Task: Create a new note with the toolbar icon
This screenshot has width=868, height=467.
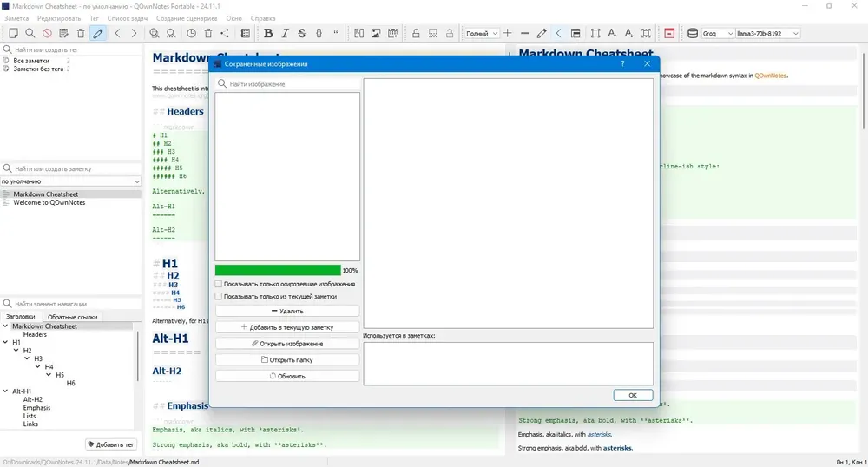Action: point(13,33)
